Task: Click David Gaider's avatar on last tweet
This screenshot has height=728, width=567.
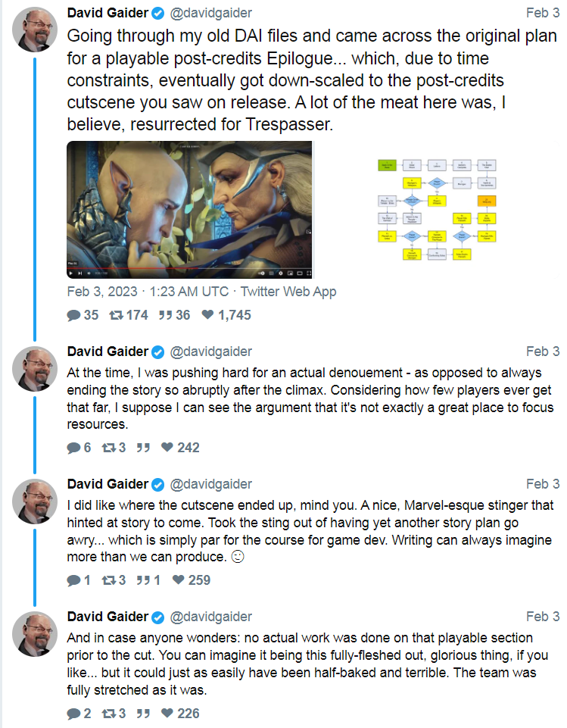Action: click(35, 634)
